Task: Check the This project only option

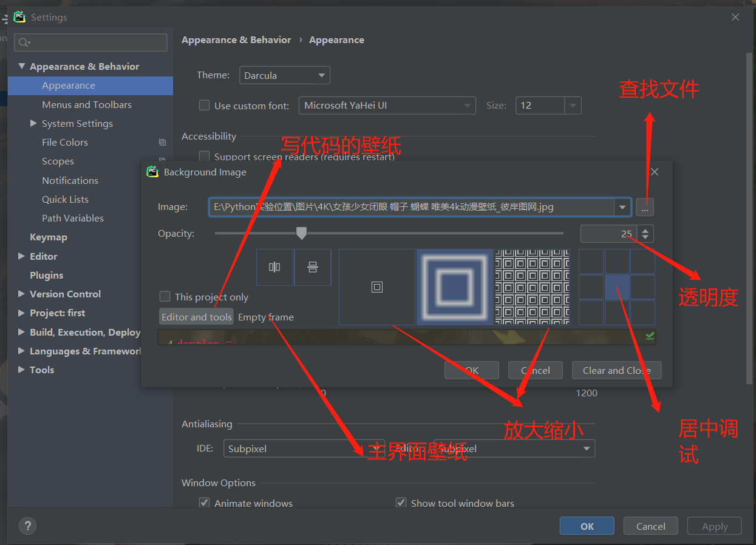Action: point(165,296)
